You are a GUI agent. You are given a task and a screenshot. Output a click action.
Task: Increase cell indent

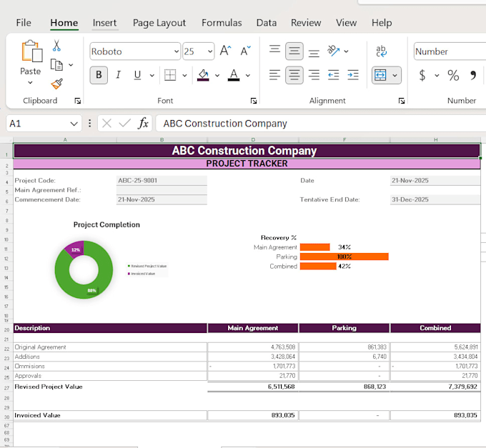353,75
